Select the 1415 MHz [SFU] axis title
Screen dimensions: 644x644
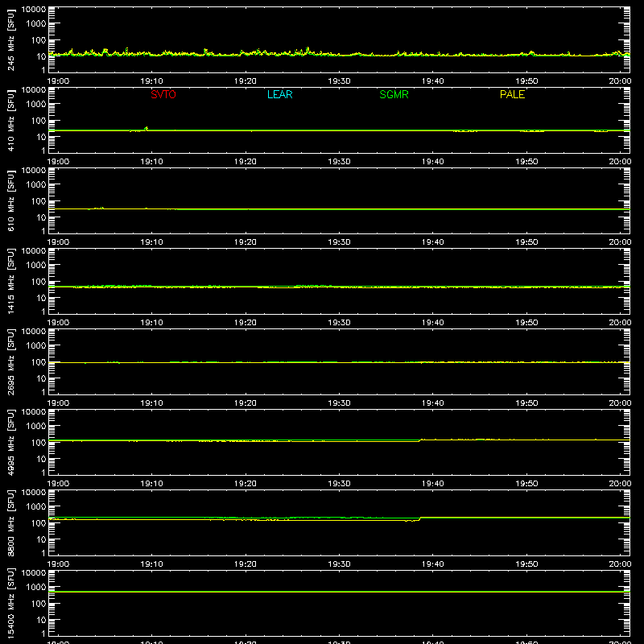click(x=11, y=281)
